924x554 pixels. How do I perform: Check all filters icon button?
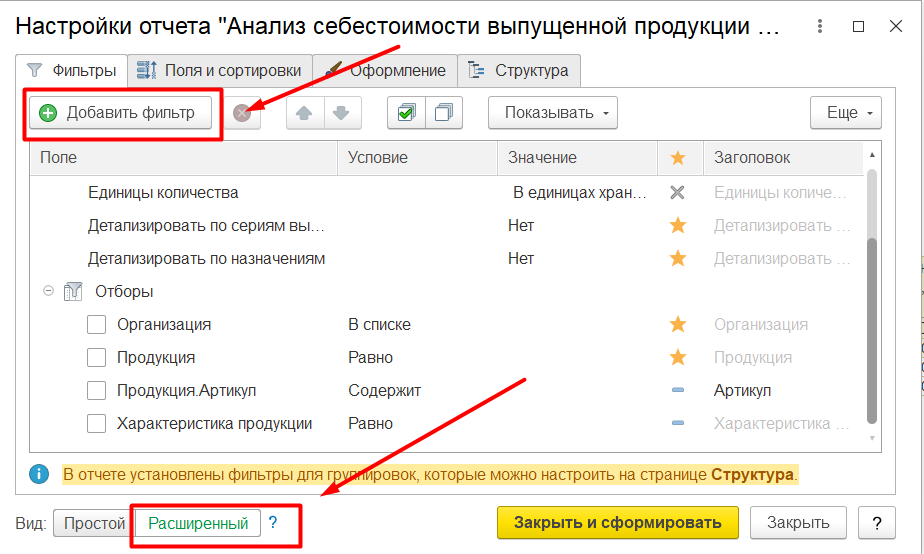coord(406,113)
